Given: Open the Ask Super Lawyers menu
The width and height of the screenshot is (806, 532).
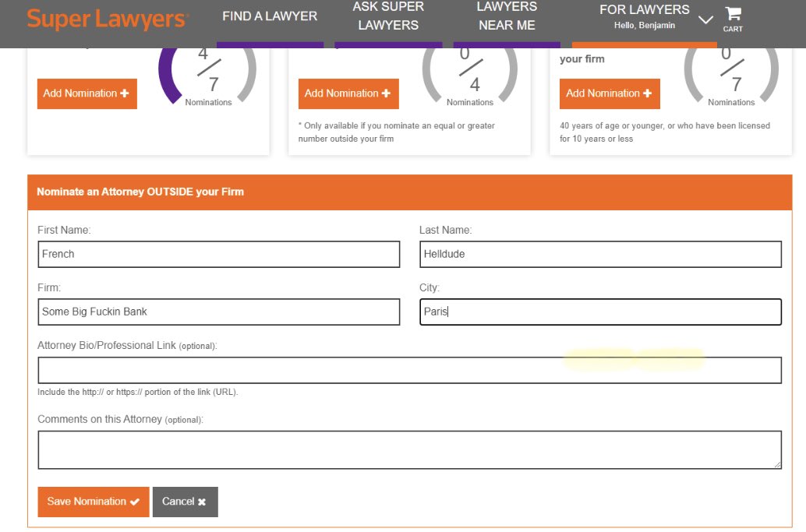Looking at the screenshot, I should coord(388,16).
